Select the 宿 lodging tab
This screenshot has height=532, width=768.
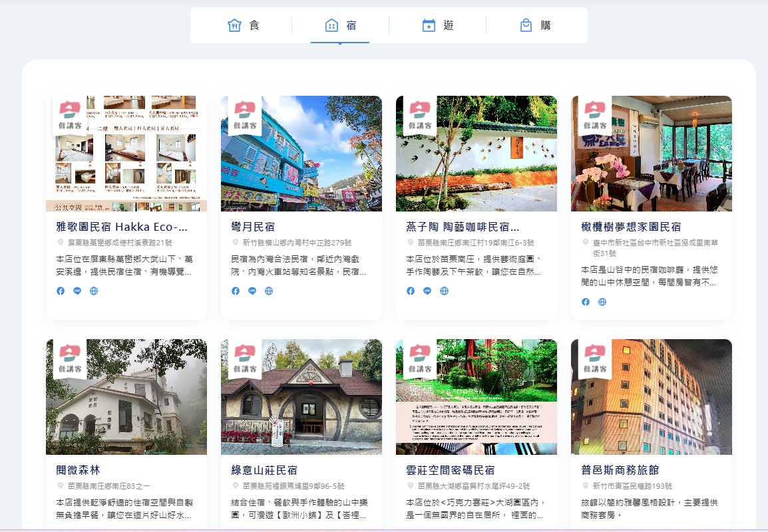click(x=340, y=25)
